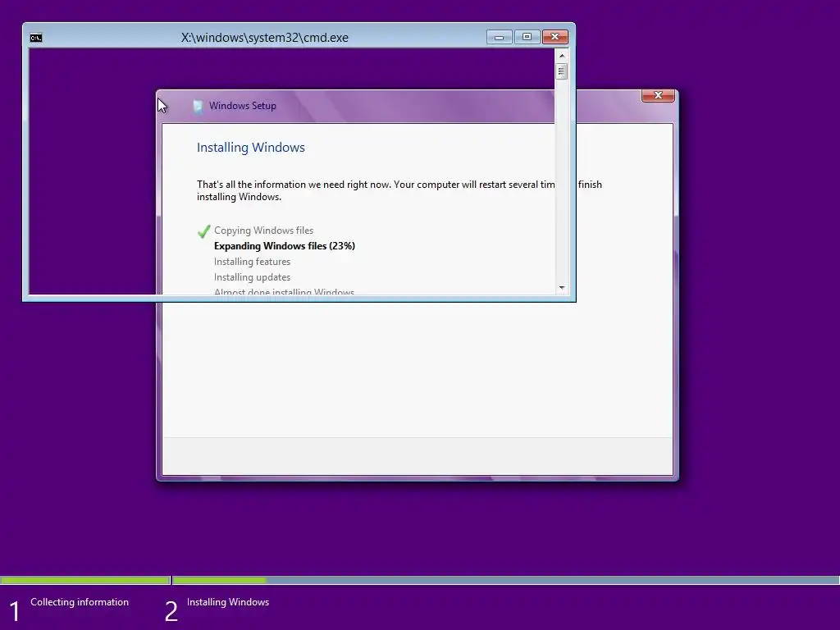Click the Installing updates step

(x=253, y=277)
